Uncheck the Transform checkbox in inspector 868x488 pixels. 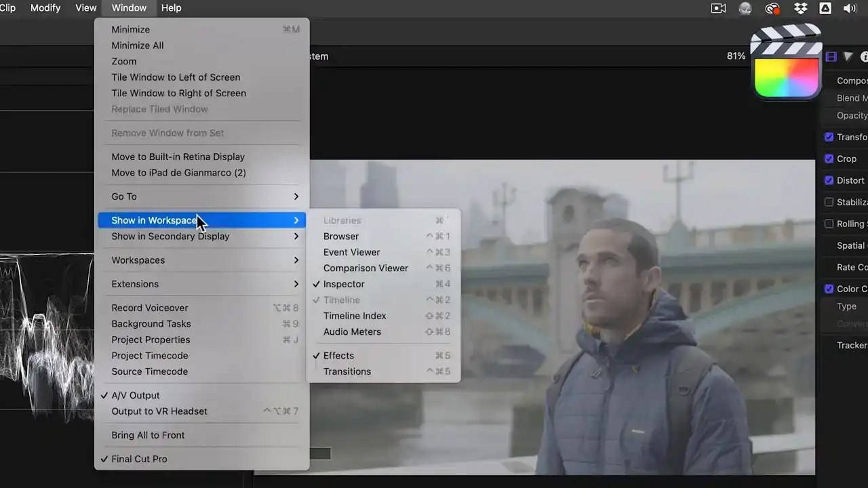pos(829,137)
